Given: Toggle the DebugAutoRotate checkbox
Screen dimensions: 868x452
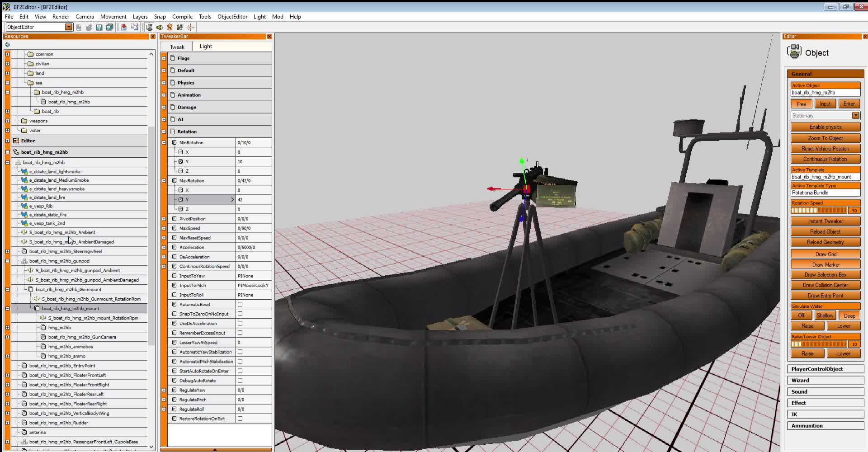Looking at the screenshot, I should pyautogui.click(x=240, y=380).
